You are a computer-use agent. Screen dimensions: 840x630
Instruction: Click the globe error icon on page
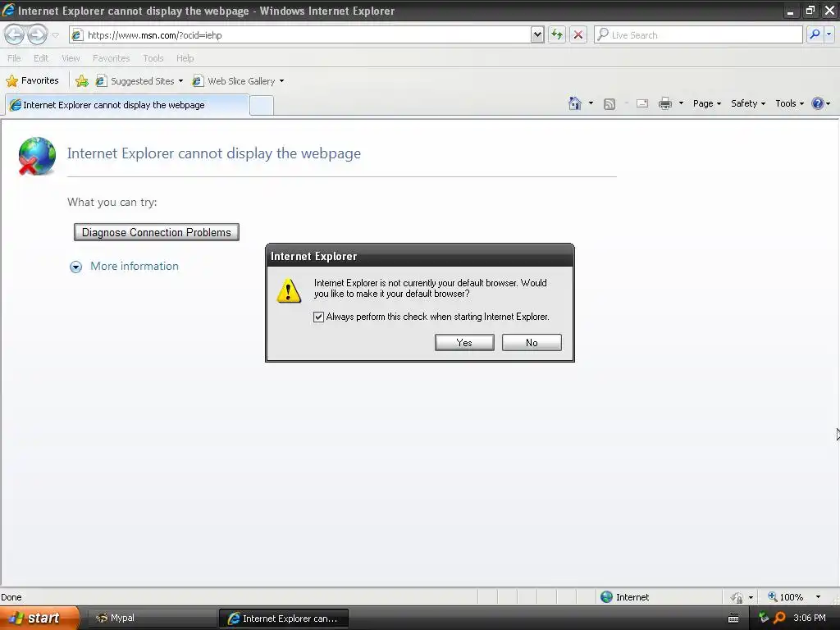click(x=36, y=157)
